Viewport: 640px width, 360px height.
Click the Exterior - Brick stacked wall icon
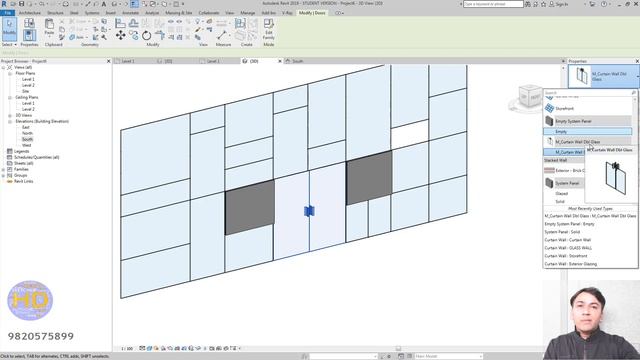549,170
